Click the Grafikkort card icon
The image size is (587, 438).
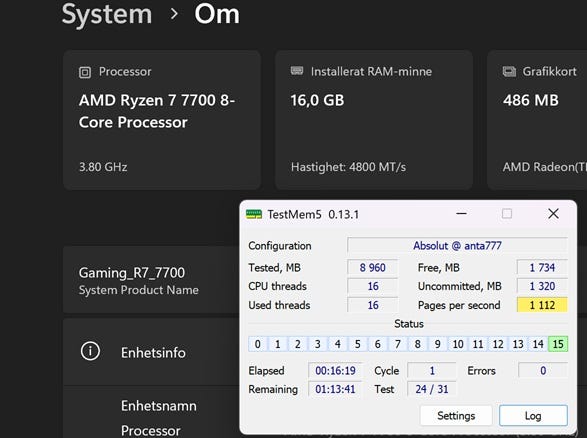pos(509,71)
